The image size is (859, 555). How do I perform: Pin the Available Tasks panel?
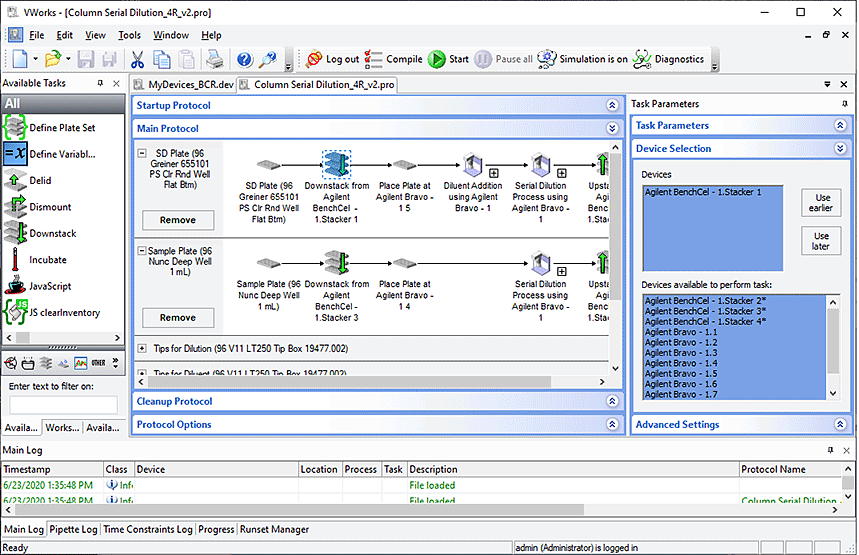tap(100, 83)
